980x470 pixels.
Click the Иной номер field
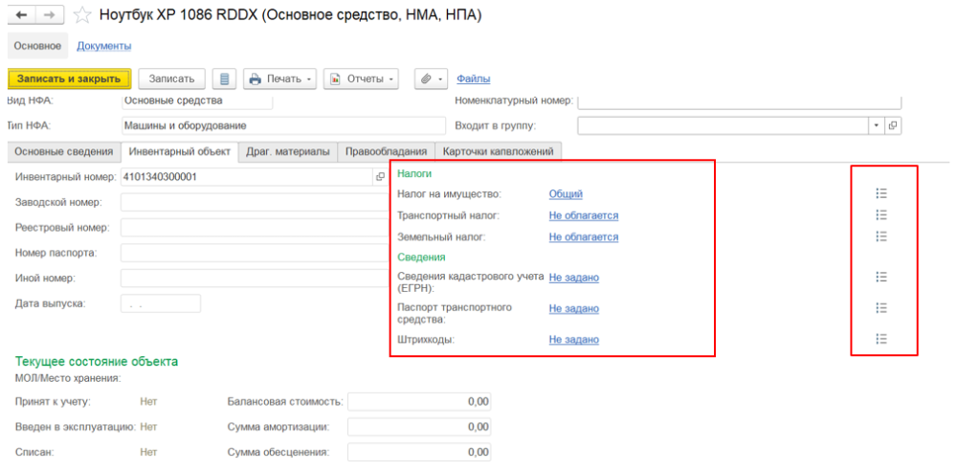(x=255, y=279)
